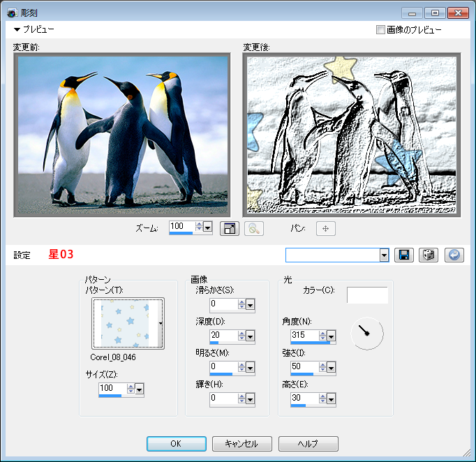Click the randomize parameters dice icon
The height and width of the screenshot is (462, 476).
coord(428,255)
